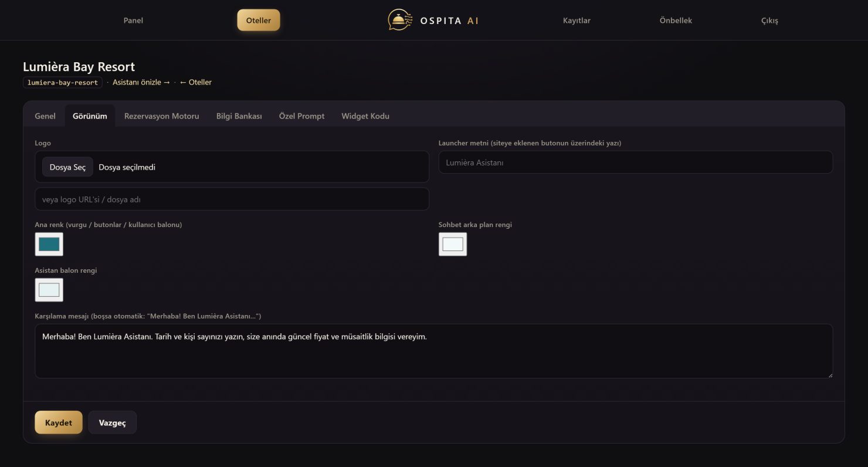Screen dimensions: 868x467
Task: Switch to the Genel tab
Action: click(45, 116)
